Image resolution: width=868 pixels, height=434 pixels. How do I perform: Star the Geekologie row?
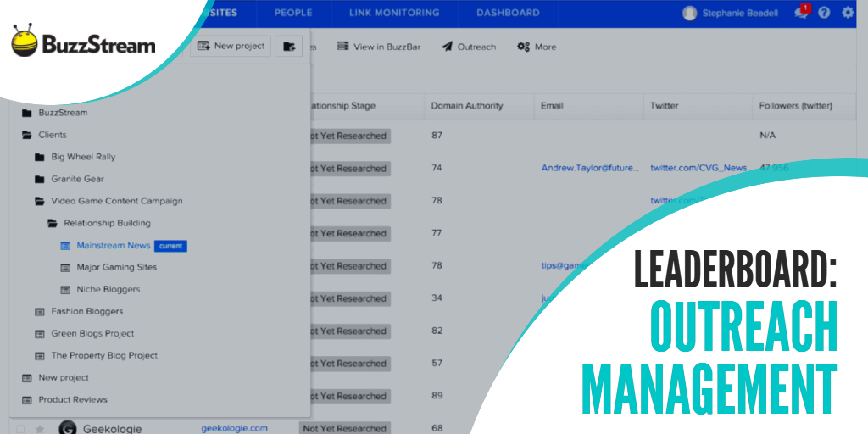39,429
